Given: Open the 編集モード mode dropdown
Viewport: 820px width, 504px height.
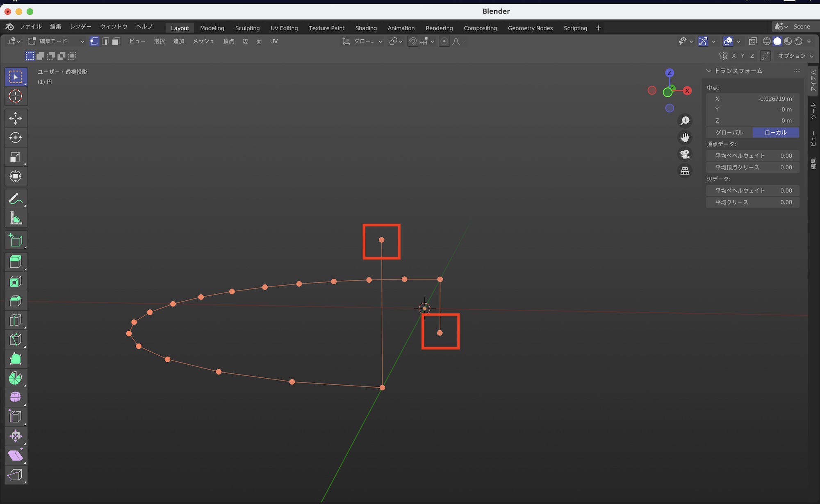Looking at the screenshot, I should [x=56, y=41].
